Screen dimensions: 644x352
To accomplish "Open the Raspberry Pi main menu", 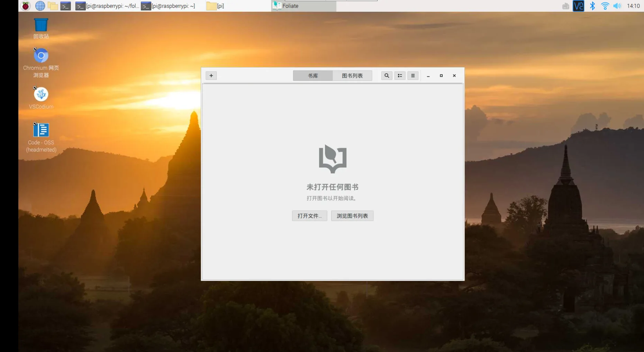I will pos(26,6).
